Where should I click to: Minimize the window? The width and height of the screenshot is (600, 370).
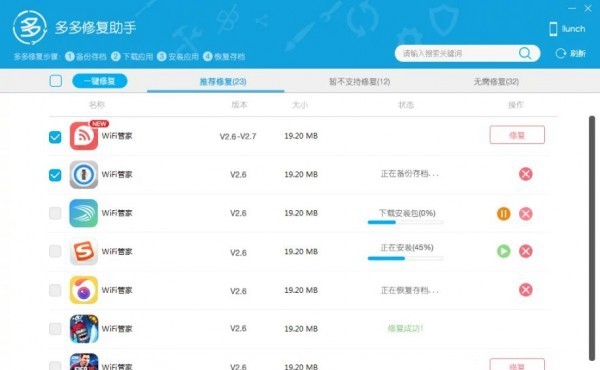click(572, 8)
